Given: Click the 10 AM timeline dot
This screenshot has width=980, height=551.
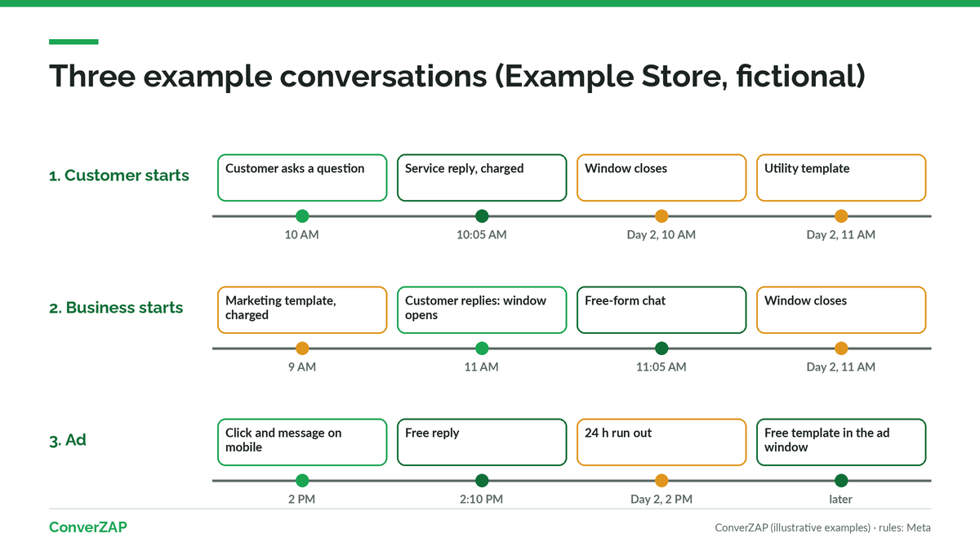Looking at the screenshot, I should 302,216.
